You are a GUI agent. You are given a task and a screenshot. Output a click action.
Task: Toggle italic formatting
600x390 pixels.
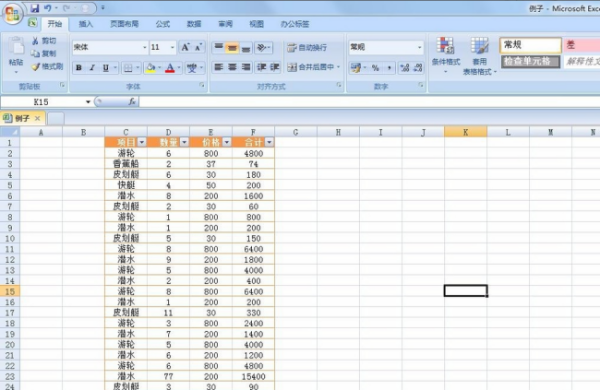[x=92, y=68]
